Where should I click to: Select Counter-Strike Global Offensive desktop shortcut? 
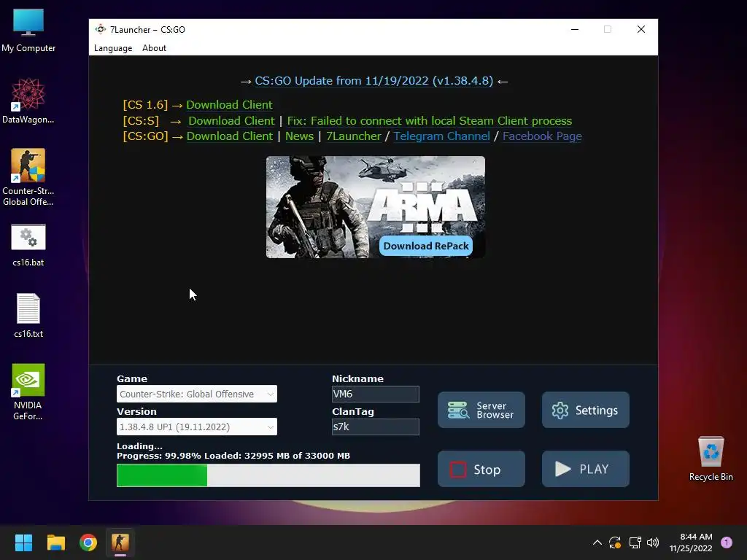click(x=28, y=177)
